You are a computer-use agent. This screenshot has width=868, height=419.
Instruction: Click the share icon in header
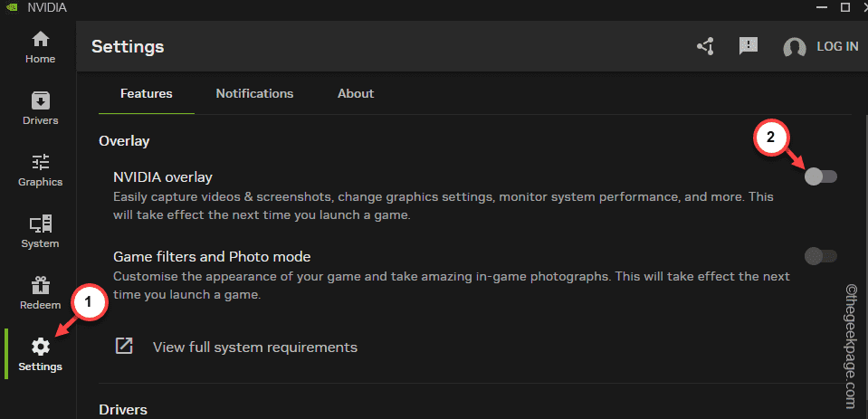coord(705,46)
